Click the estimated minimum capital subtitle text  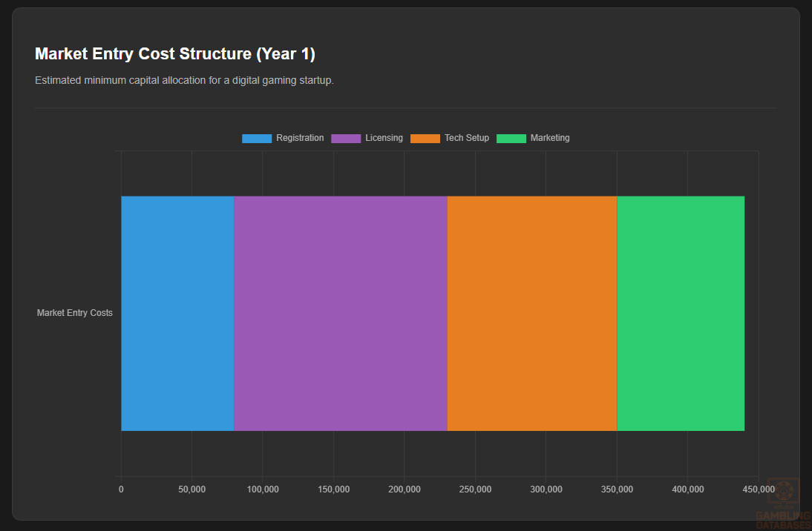[184, 80]
